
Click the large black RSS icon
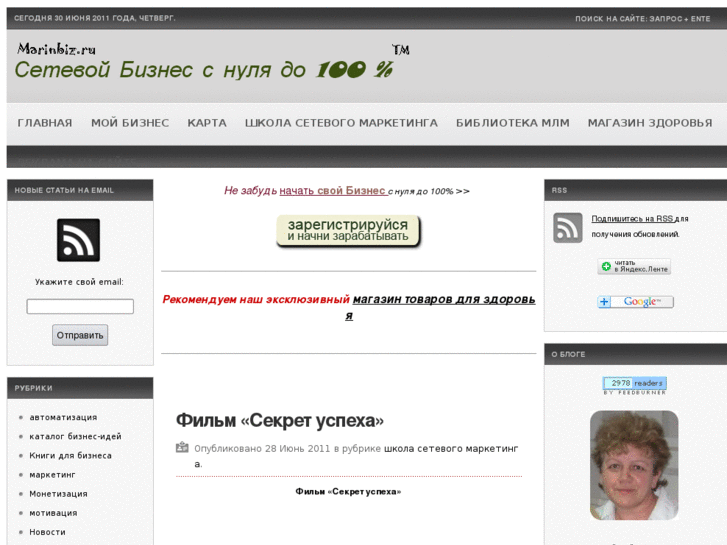[x=78, y=240]
